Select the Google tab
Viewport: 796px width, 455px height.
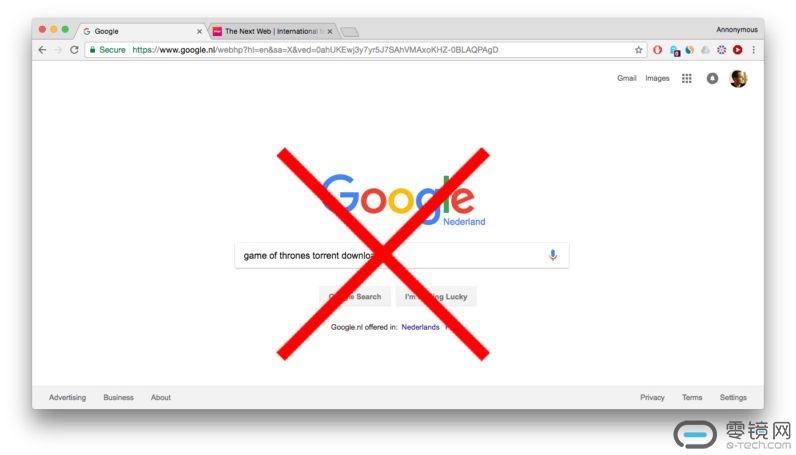click(142, 31)
